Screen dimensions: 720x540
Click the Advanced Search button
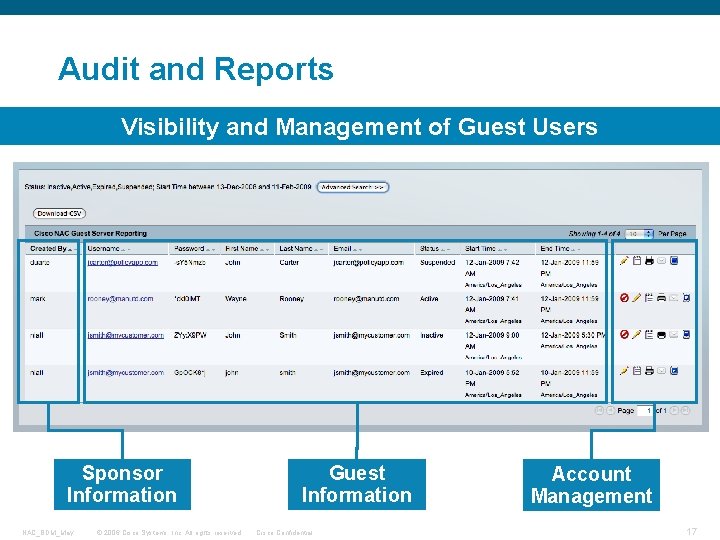353,187
